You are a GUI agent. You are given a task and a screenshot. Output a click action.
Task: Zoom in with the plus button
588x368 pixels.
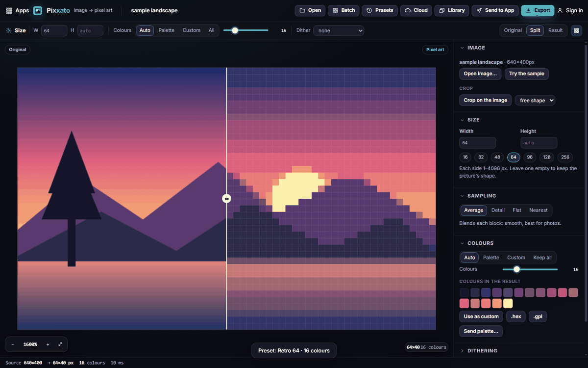(48, 344)
